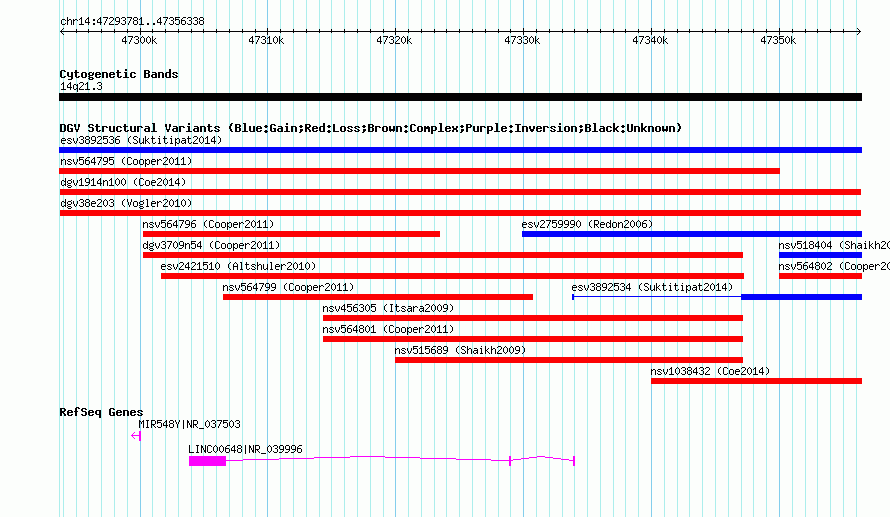Click the MIR548Y gene arrow glyph
Screen dimensions: 890x517
(136, 436)
